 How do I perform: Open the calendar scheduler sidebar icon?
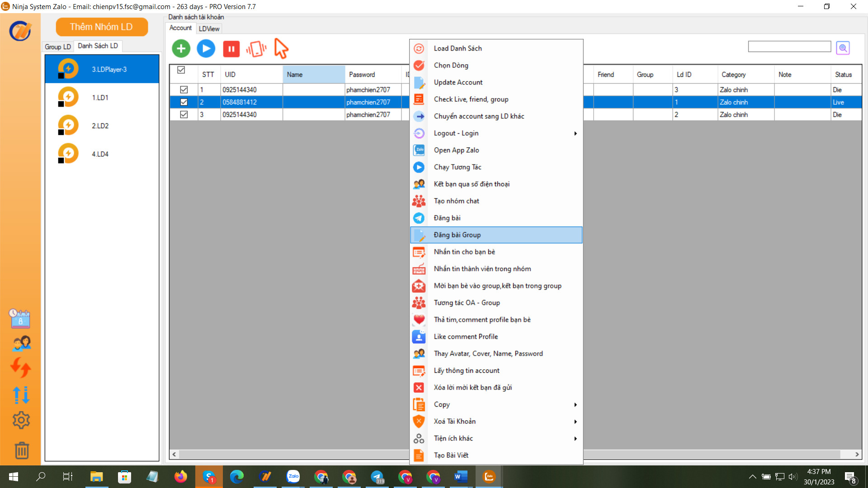pos(20,319)
